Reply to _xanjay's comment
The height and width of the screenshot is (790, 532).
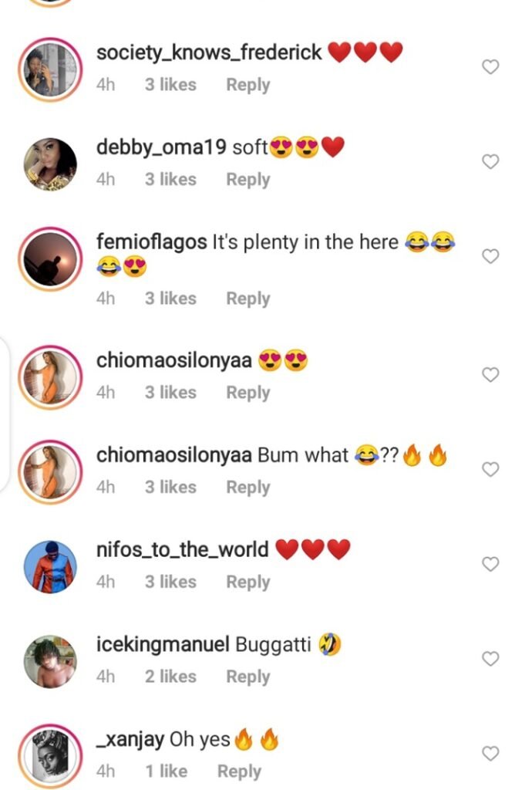pos(239,771)
